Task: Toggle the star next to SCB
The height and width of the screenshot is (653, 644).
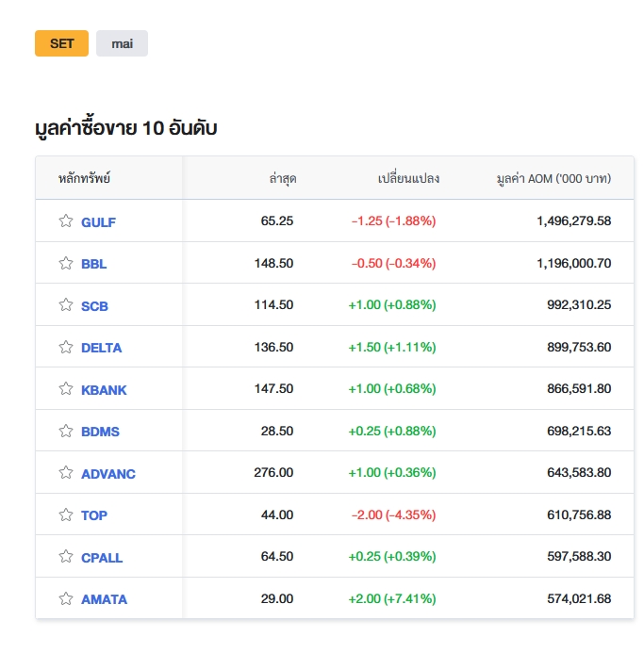Action: click(x=66, y=305)
